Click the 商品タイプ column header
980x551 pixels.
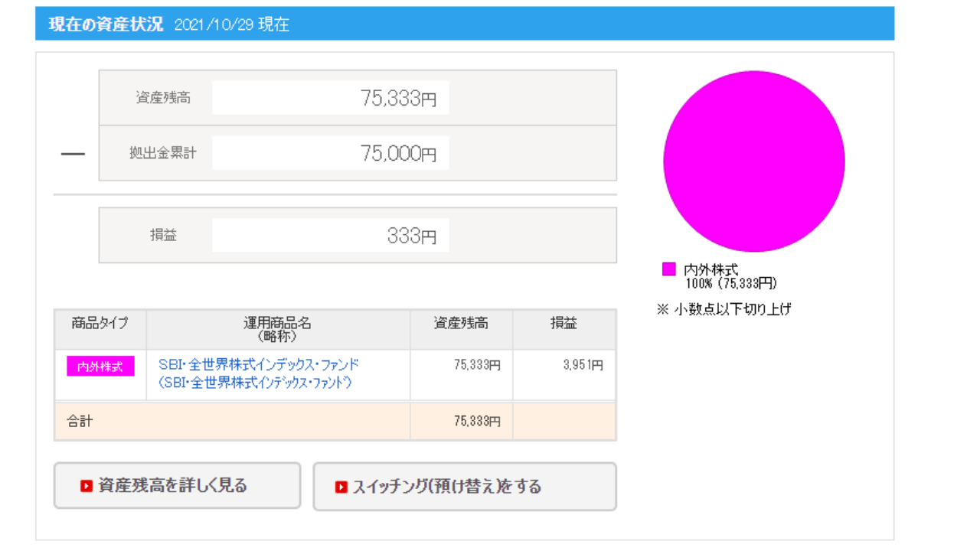[100, 330]
